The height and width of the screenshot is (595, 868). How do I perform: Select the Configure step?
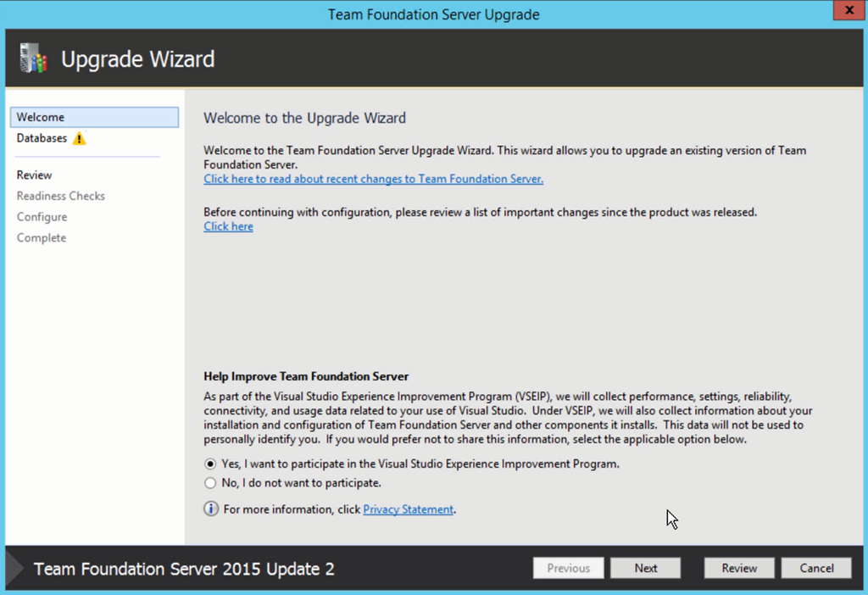coord(42,217)
